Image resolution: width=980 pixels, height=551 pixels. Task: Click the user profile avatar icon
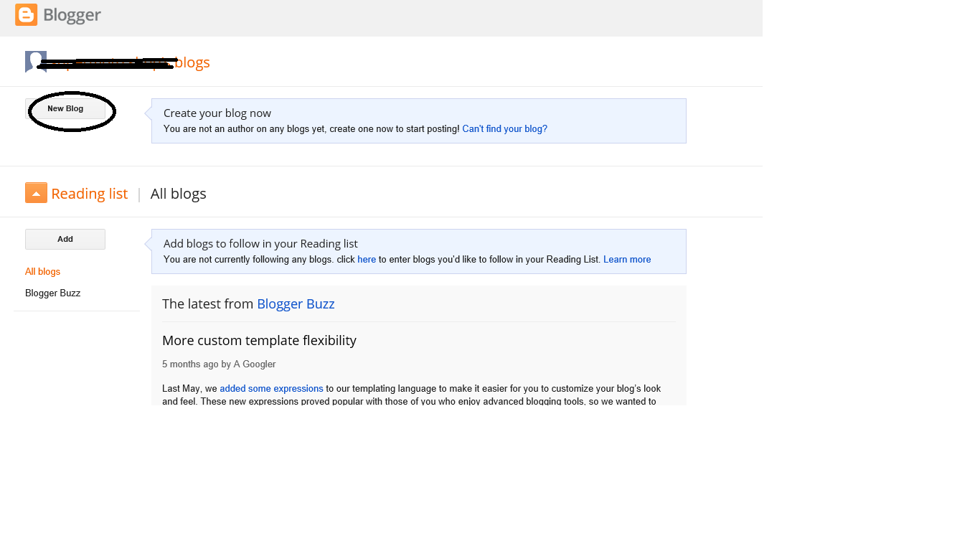coord(36,62)
